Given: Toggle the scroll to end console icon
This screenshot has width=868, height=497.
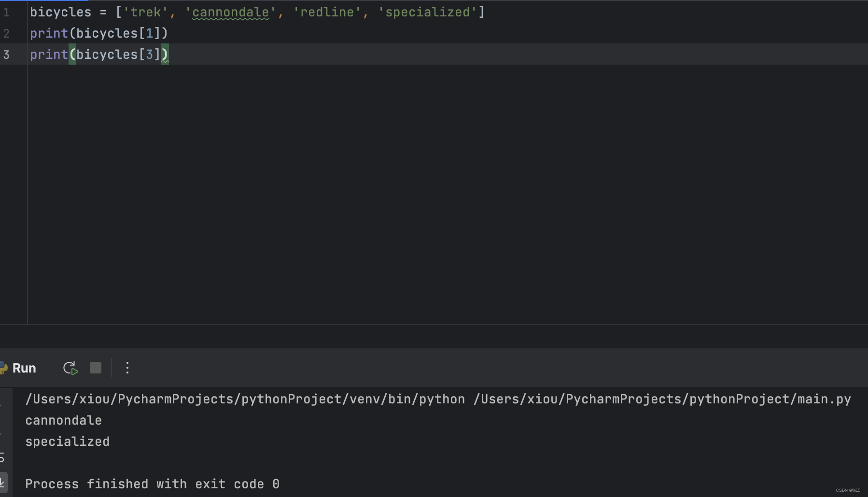Looking at the screenshot, I should tap(3, 482).
